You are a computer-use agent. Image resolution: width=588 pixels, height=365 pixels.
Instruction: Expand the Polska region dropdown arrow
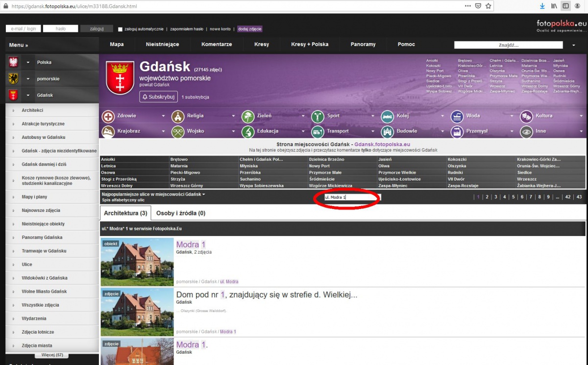(x=28, y=62)
